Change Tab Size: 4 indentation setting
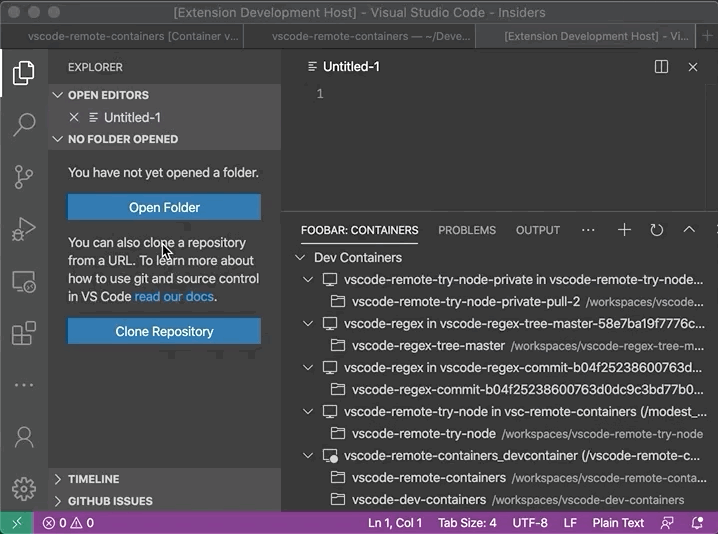The image size is (718, 534). click(467, 523)
